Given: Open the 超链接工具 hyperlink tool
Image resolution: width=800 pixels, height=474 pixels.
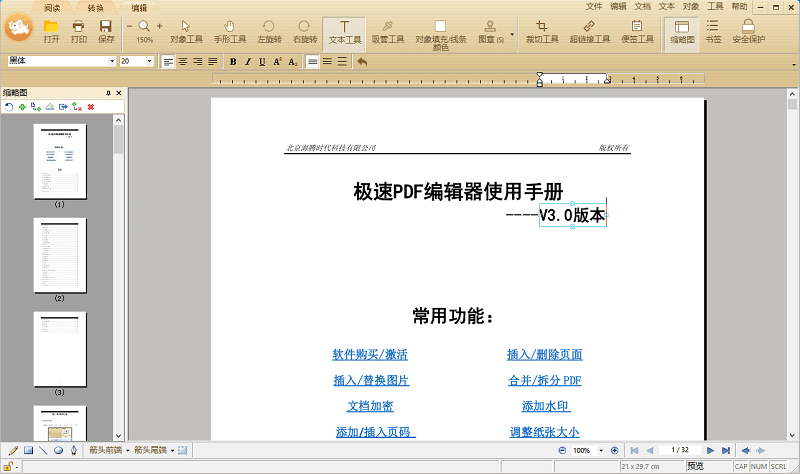Looking at the screenshot, I should (592, 31).
